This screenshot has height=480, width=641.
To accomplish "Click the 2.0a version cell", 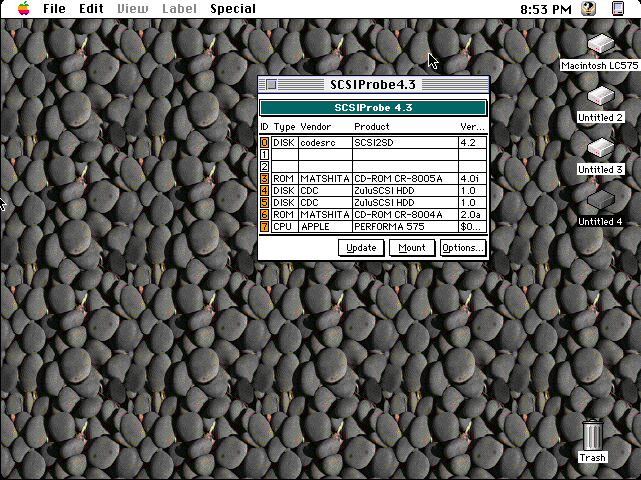I will tap(473, 215).
